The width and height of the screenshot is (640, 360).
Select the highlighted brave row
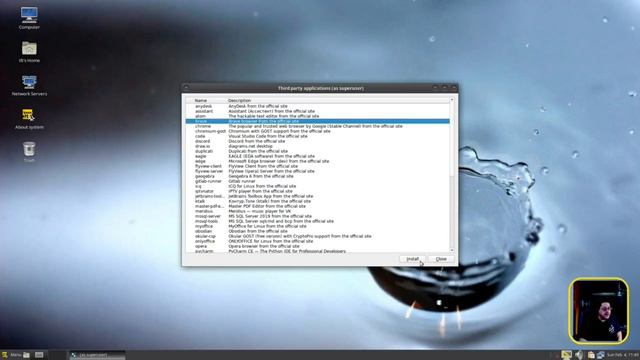click(318, 121)
